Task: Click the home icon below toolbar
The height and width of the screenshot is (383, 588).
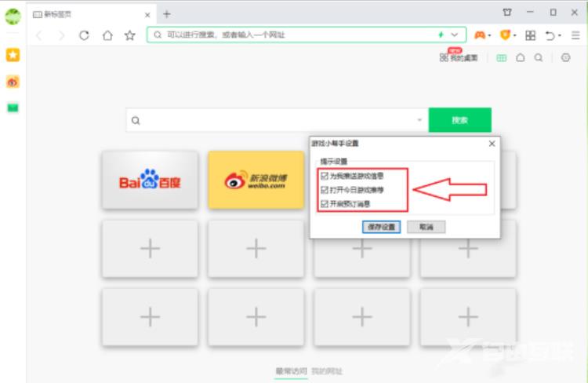Action: (x=520, y=57)
